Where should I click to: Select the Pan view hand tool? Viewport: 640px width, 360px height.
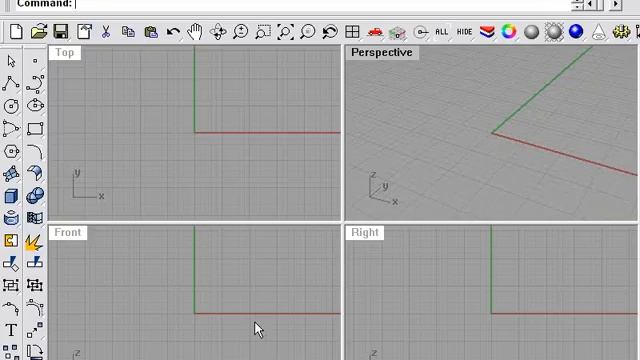(x=195, y=31)
